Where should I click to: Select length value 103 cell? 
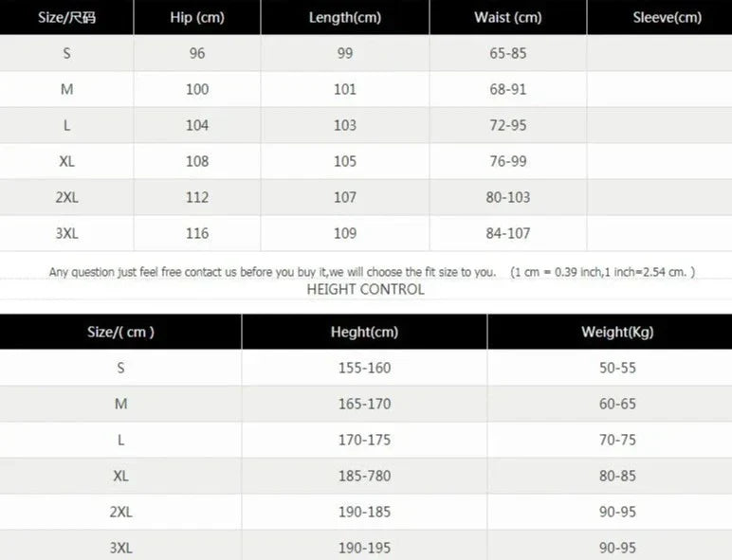coord(345,125)
